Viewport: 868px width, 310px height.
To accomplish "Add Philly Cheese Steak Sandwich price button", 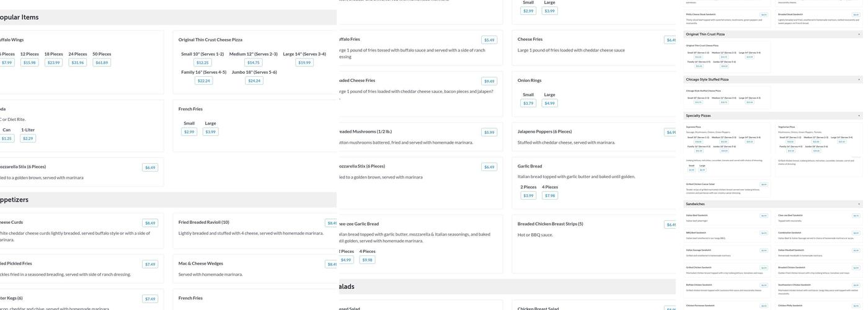I will coord(764,14).
